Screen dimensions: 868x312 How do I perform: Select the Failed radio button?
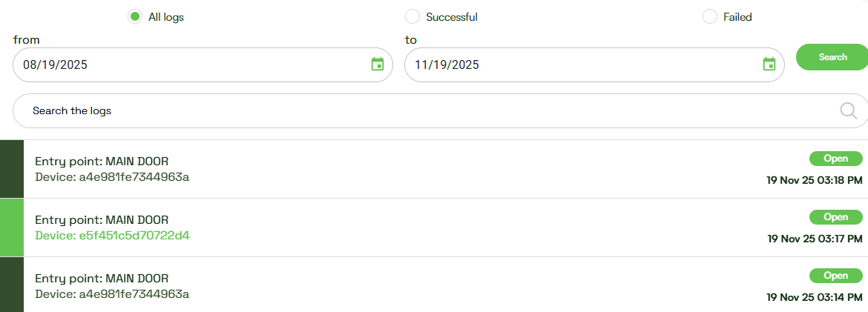tap(710, 17)
